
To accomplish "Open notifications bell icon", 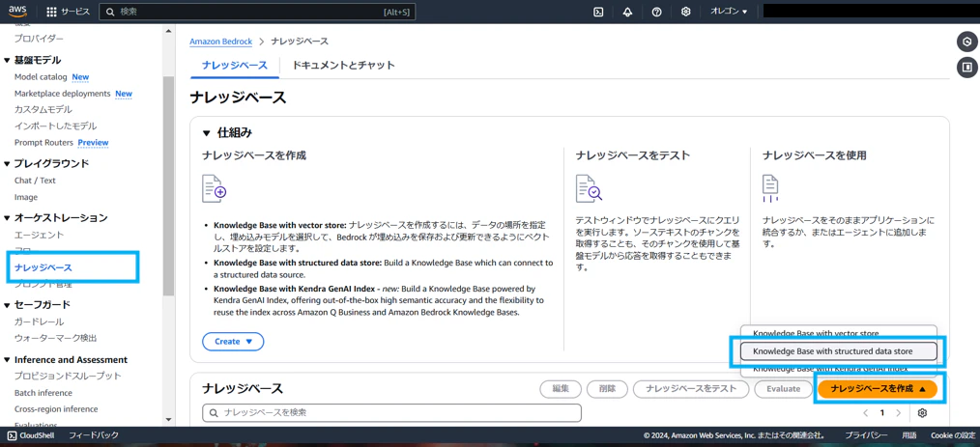I will click(x=627, y=12).
